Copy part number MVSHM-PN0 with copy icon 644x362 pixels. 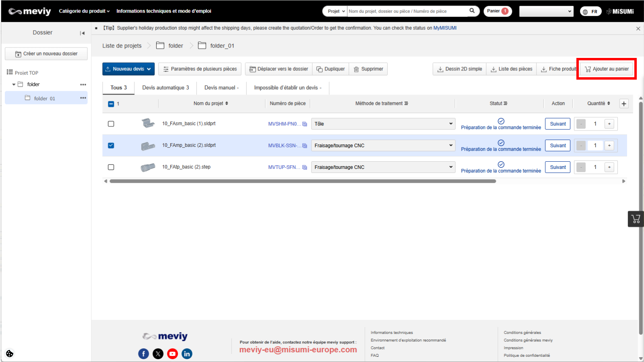pyautogui.click(x=305, y=124)
